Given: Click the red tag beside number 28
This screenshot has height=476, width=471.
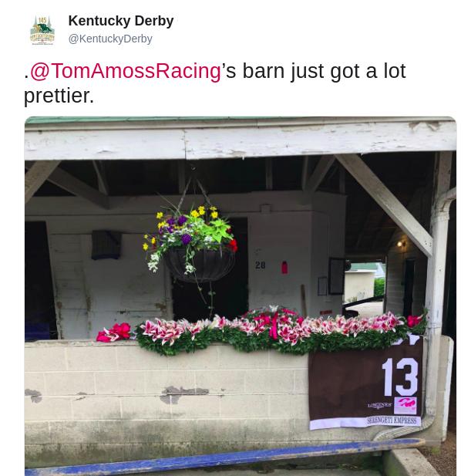Looking at the screenshot, I should pos(284,268).
